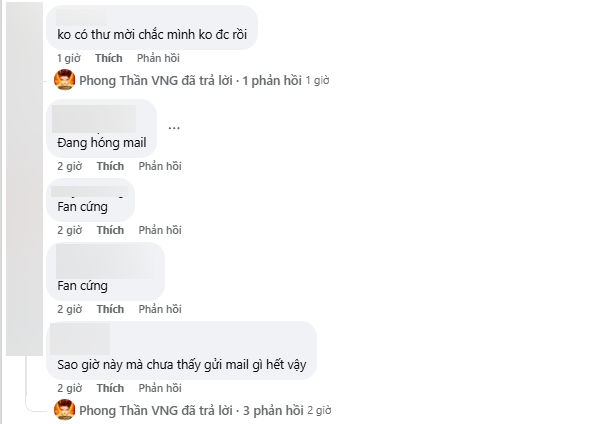Viewport: 611px width, 424px height.
Task: Like the "Sao giờ này mà chưa thấy" comment
Action: 110,389
